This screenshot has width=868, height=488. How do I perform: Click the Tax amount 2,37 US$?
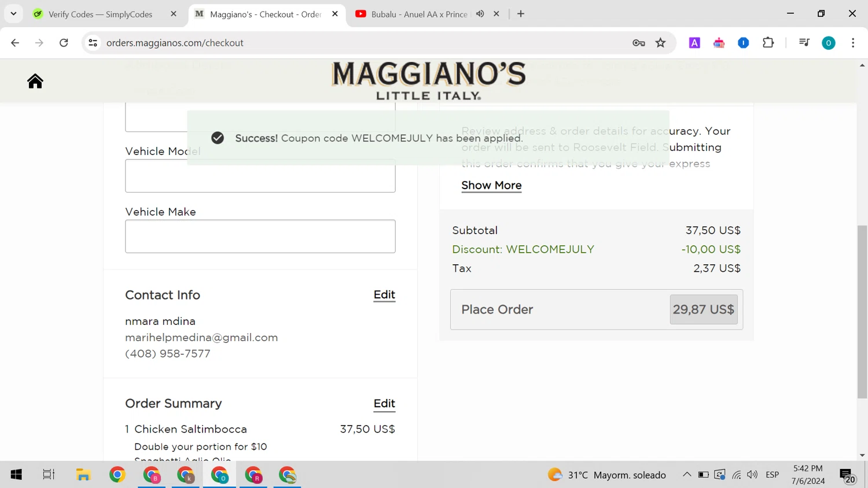coord(717,268)
